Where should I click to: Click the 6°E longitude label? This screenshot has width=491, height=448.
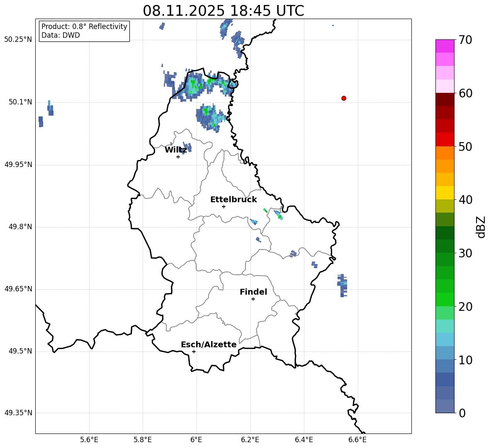(x=196, y=440)
